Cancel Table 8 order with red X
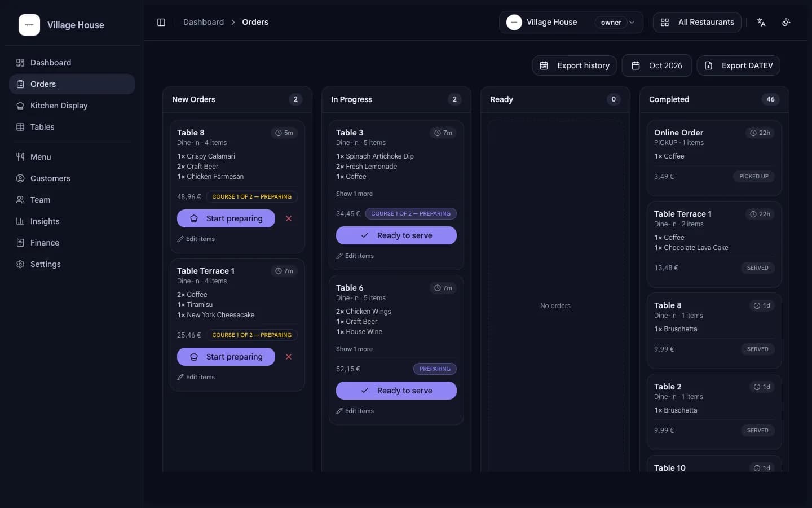Image resolution: width=812 pixels, height=508 pixels. coord(289,218)
